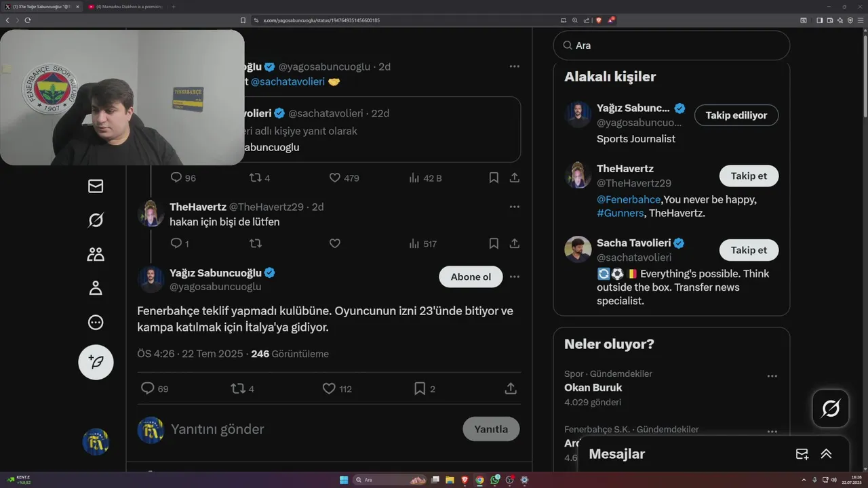The width and height of the screenshot is (868, 488).
Task: Open the floating Grok button
Action: (x=831, y=409)
